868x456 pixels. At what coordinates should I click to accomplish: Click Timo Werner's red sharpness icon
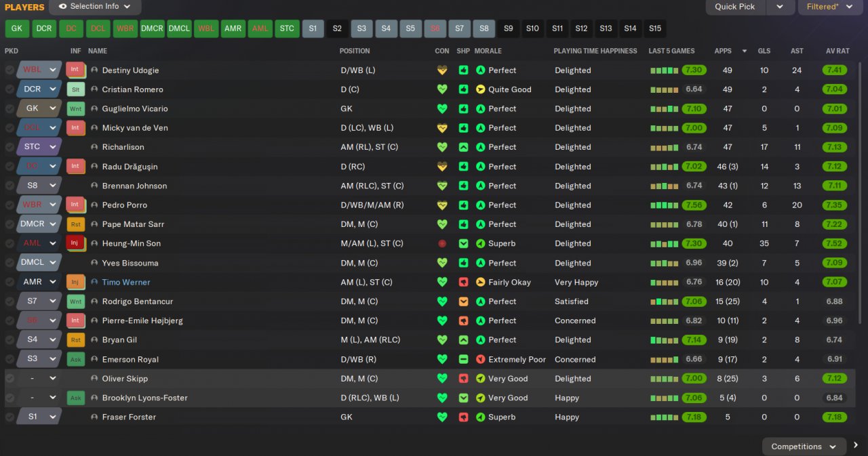point(464,282)
